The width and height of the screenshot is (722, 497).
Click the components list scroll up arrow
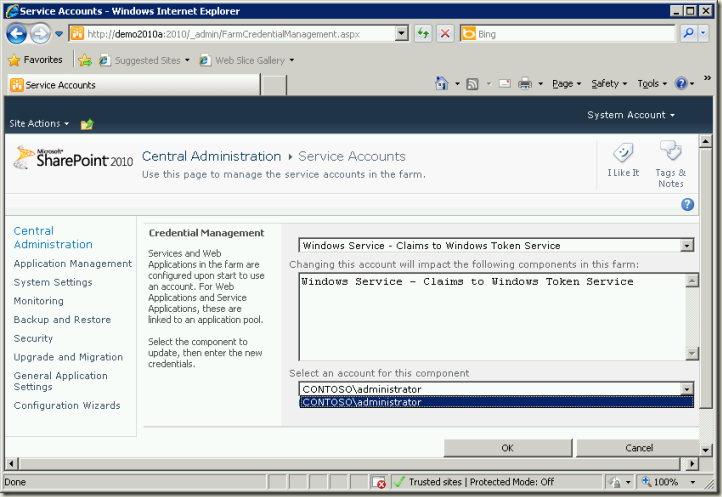[692, 280]
